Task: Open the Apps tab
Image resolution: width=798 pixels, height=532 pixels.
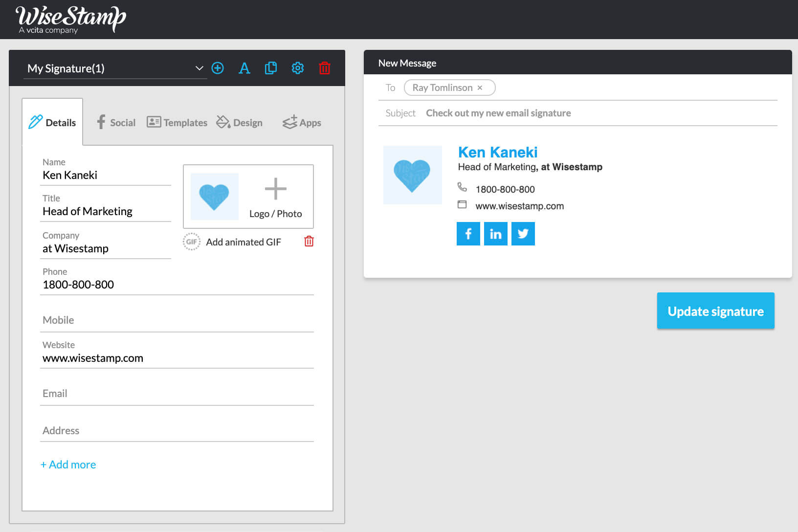Action: [x=302, y=122]
